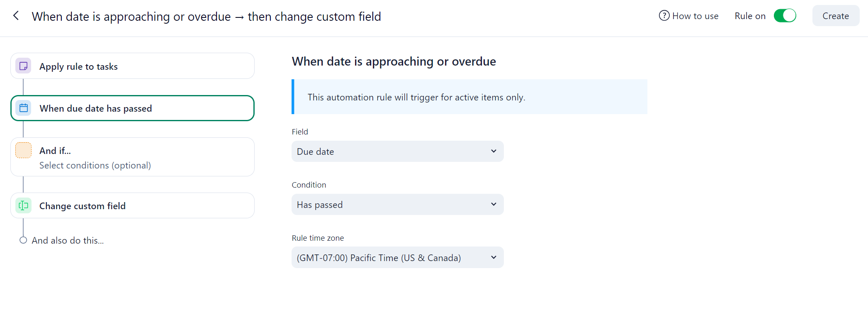Click the rule title text in header
The width and height of the screenshot is (868, 315).
point(206,17)
